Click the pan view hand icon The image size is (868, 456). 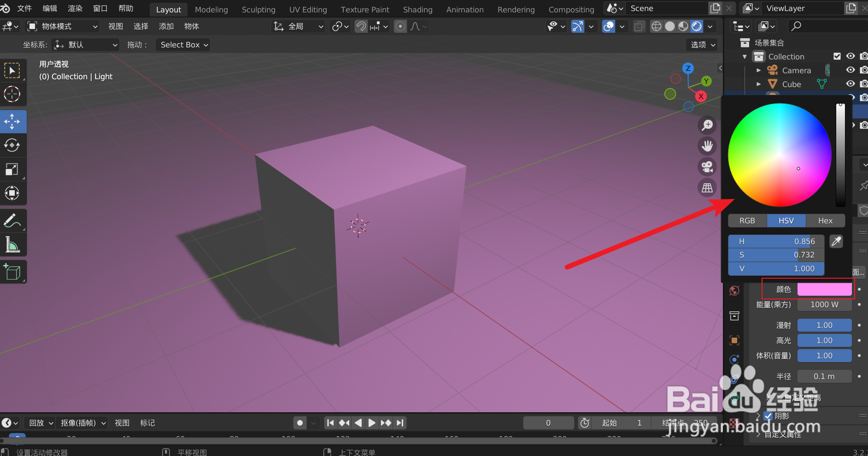click(x=707, y=146)
